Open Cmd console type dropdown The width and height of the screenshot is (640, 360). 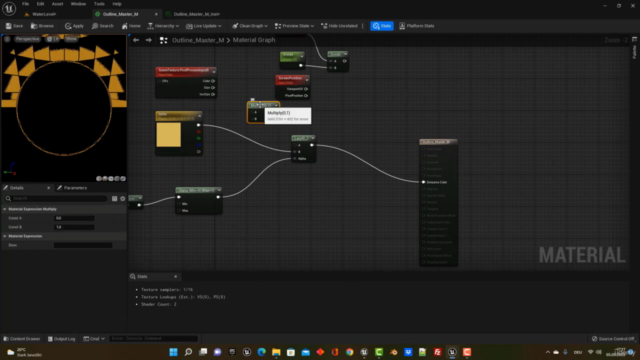[x=94, y=339]
